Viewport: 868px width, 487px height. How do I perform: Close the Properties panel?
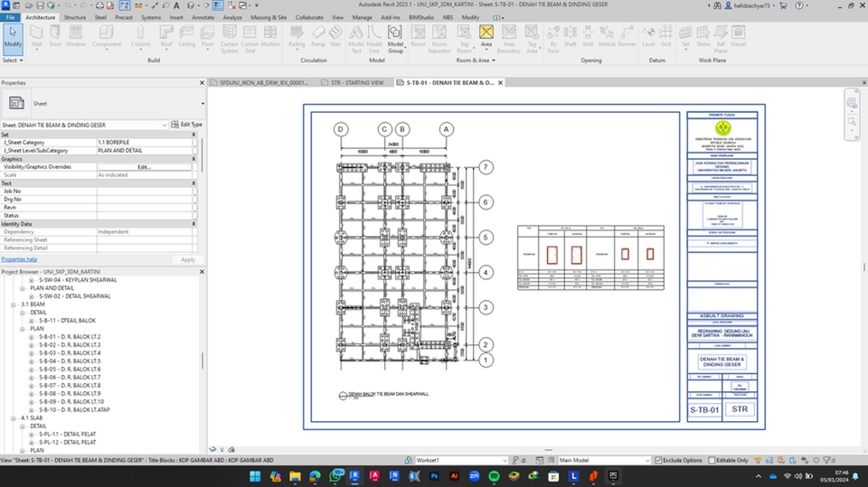202,83
